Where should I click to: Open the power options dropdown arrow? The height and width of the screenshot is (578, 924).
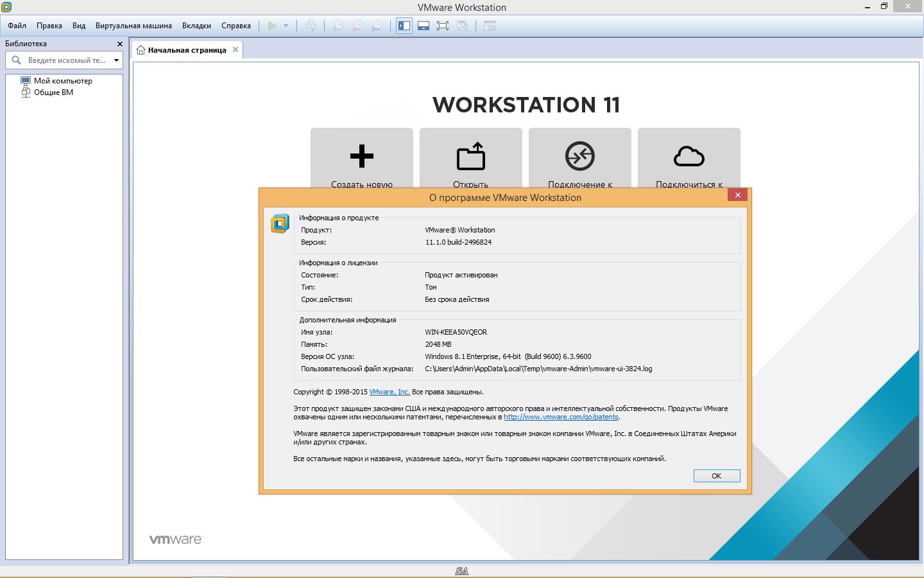[x=286, y=26]
